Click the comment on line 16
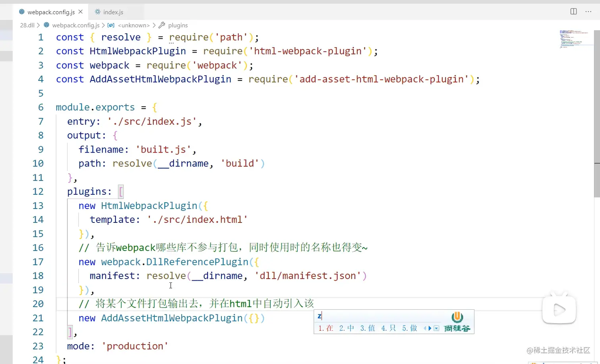600x364 pixels. pos(223,248)
